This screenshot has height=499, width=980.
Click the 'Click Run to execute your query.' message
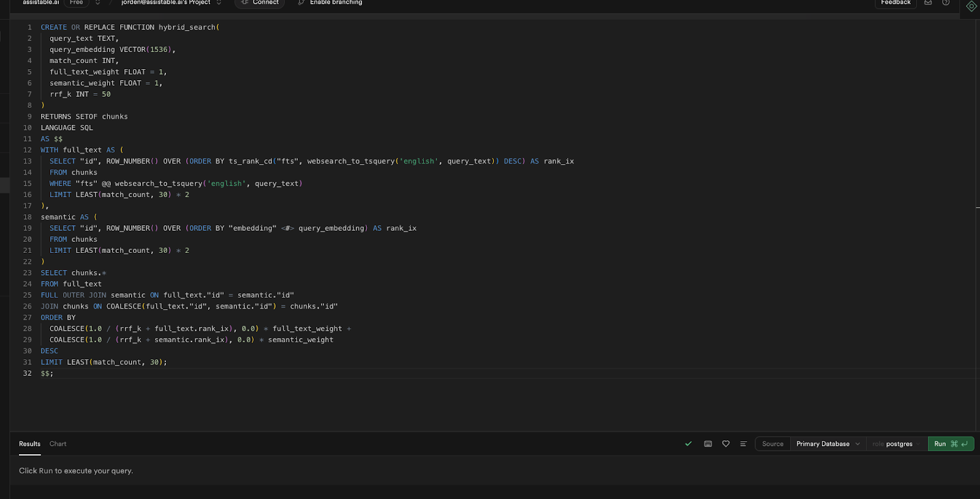pyautogui.click(x=76, y=471)
